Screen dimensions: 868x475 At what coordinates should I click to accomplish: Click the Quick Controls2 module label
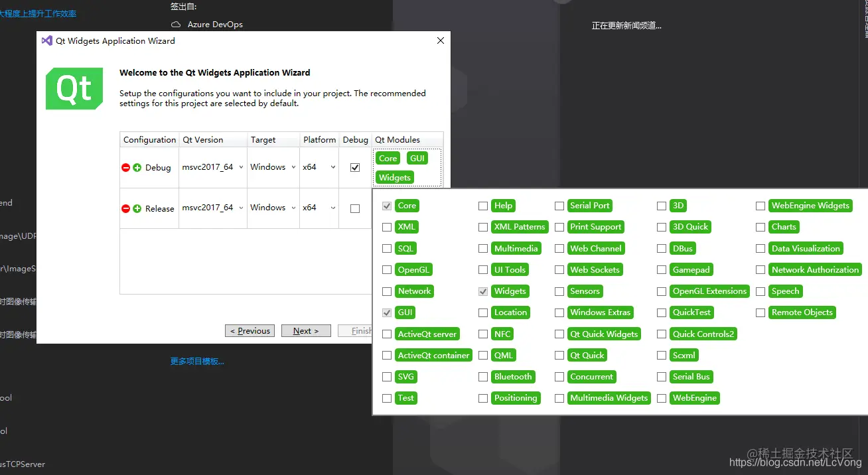(x=703, y=334)
